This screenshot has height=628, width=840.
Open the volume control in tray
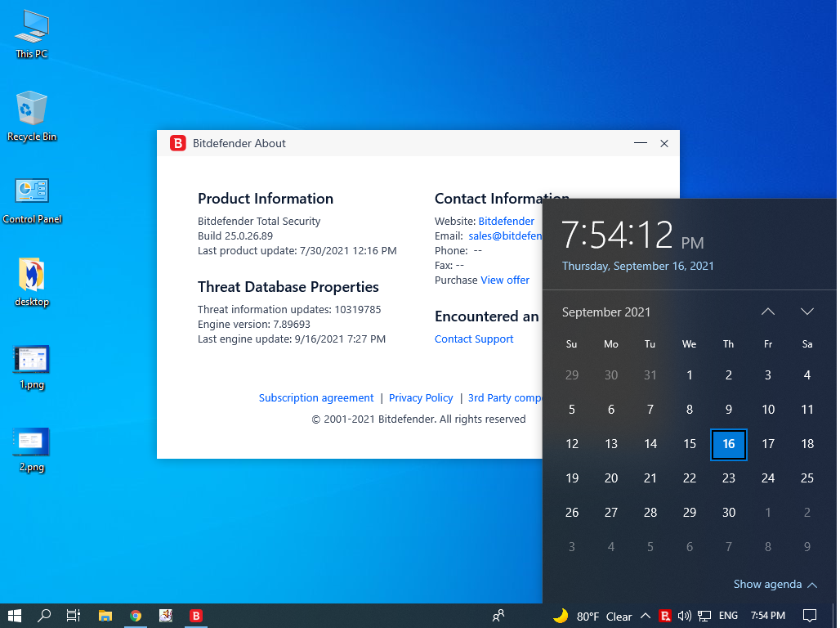[684, 616]
